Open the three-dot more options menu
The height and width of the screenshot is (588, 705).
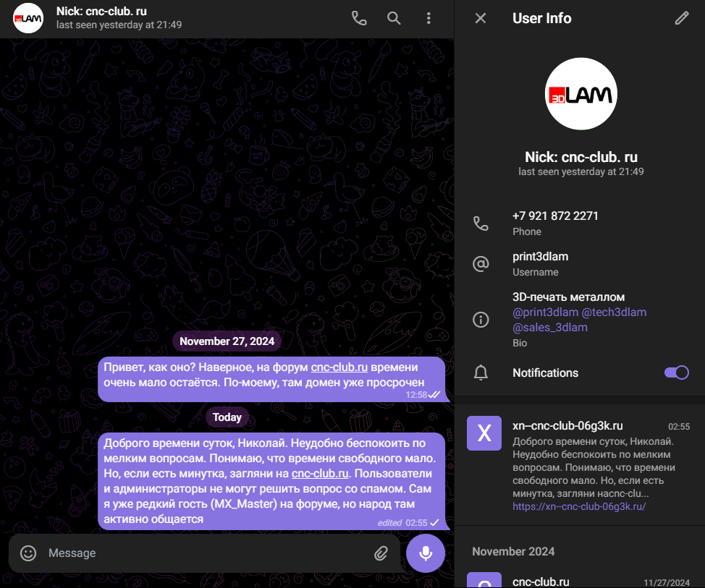point(429,18)
